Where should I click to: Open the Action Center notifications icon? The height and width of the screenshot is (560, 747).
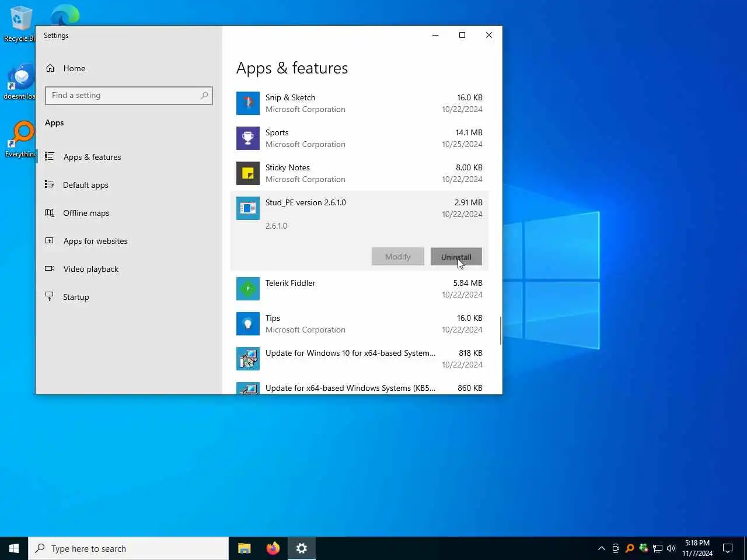point(728,548)
